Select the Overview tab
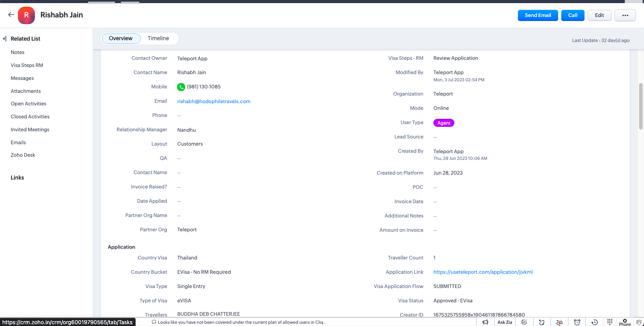Image resolution: width=644 pixels, height=326 pixels. point(121,38)
